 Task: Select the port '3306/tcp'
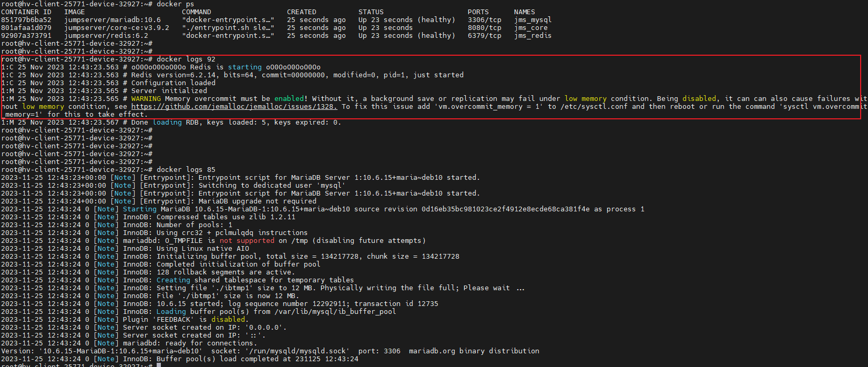pos(485,20)
